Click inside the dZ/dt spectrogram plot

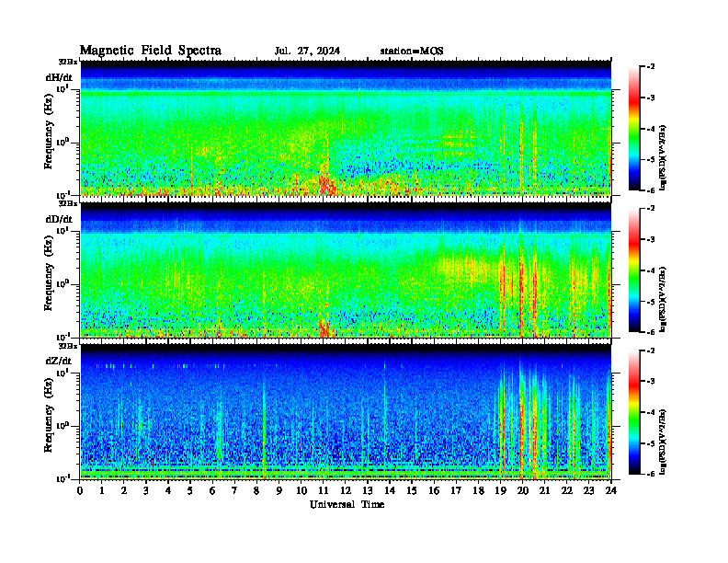pyautogui.click(x=346, y=412)
